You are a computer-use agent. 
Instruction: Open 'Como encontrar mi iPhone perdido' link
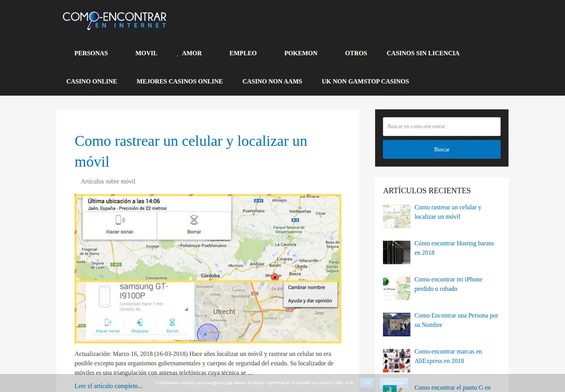pyautogui.click(x=448, y=284)
